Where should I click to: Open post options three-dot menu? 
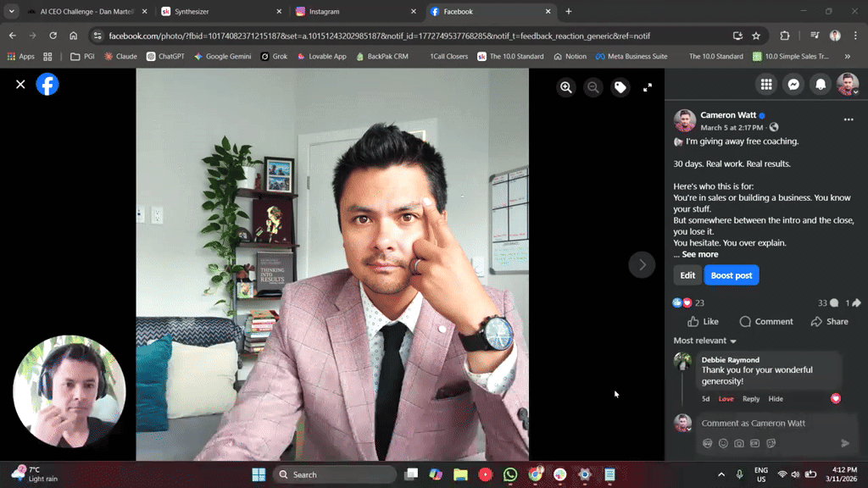848,119
